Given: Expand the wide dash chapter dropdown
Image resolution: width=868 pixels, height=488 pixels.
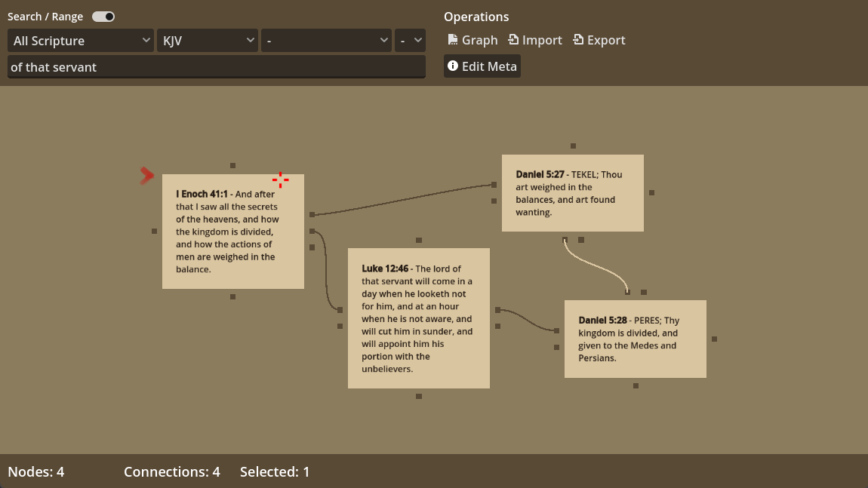Looking at the screenshot, I should [326, 41].
